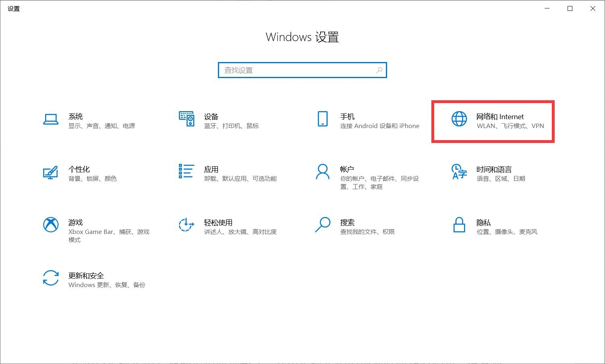
Task: Select the 个性化 category title
Action: pos(79,170)
